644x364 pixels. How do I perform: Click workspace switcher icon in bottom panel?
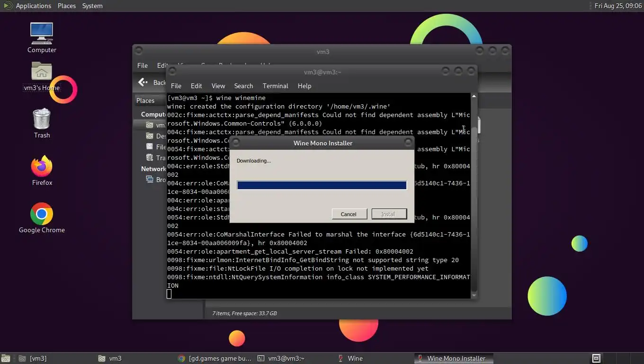pyautogui.click(x=596, y=358)
